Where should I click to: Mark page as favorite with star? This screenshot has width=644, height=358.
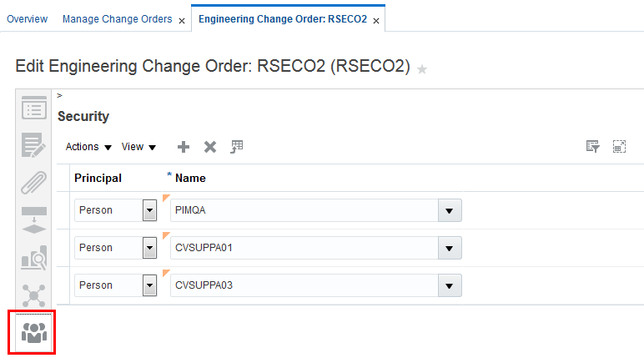(422, 68)
